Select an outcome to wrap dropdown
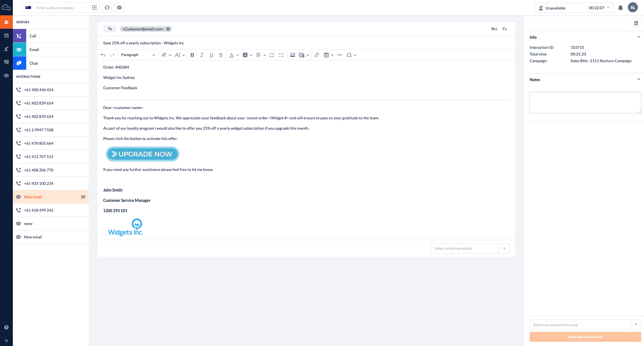The width and height of the screenshot is (644, 346). [584, 325]
